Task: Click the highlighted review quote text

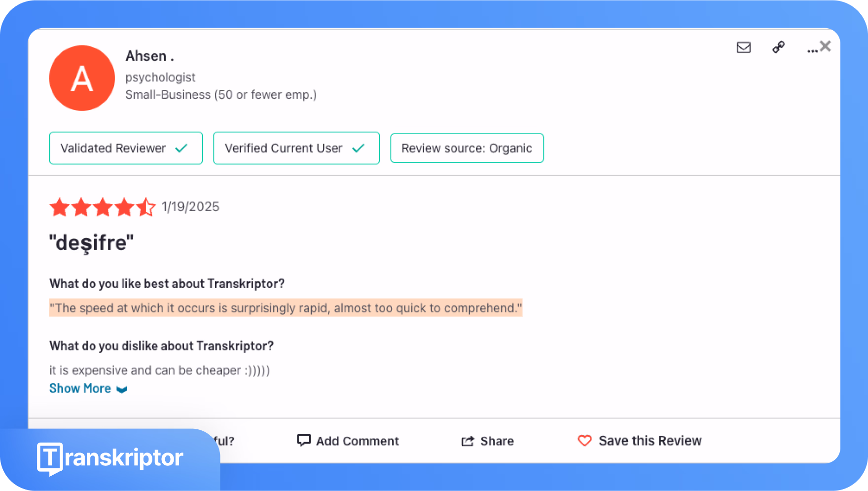Action: [286, 308]
